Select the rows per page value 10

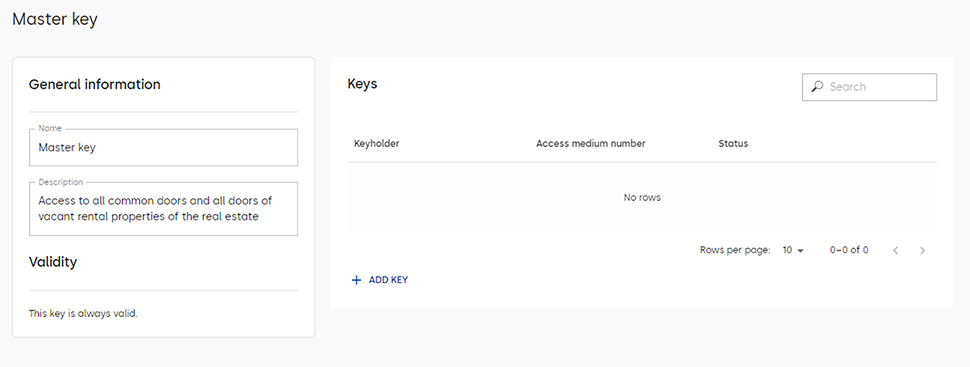point(788,250)
